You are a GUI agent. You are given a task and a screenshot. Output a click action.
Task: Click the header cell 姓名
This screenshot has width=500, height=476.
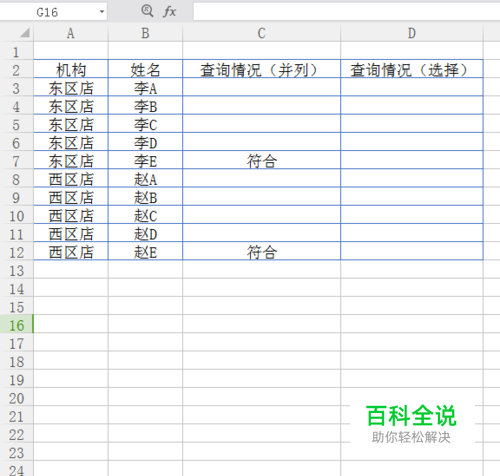(145, 70)
